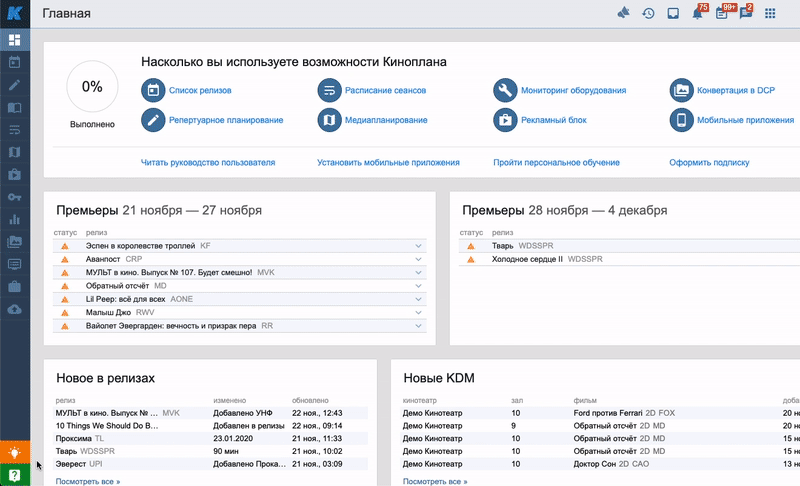Screen dimensions: 800x486
Task: Expand the Аванпост release row chevron
Action: 418,259
